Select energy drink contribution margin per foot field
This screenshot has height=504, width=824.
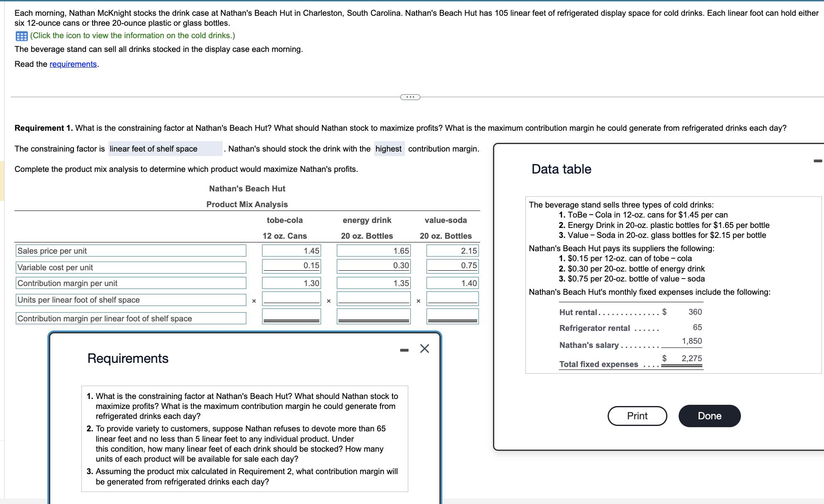pyautogui.click(x=373, y=316)
